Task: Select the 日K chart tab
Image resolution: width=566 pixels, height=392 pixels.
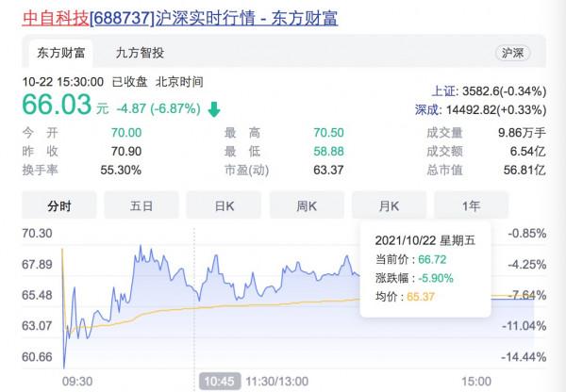Action: tap(224, 206)
